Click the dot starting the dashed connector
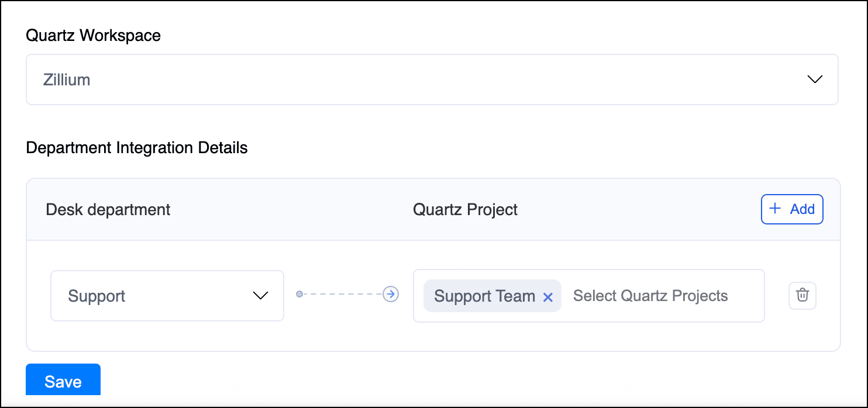The width and height of the screenshot is (868, 408). point(299,294)
